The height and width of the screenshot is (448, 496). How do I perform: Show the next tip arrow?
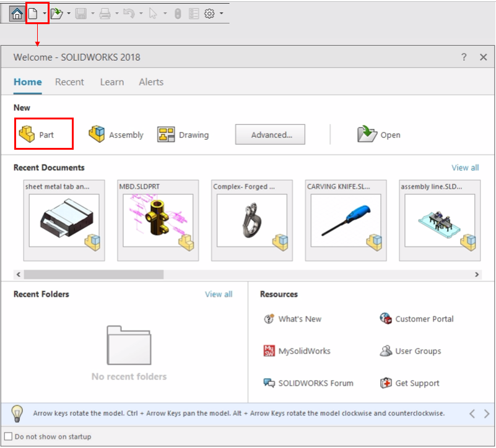coord(487,413)
